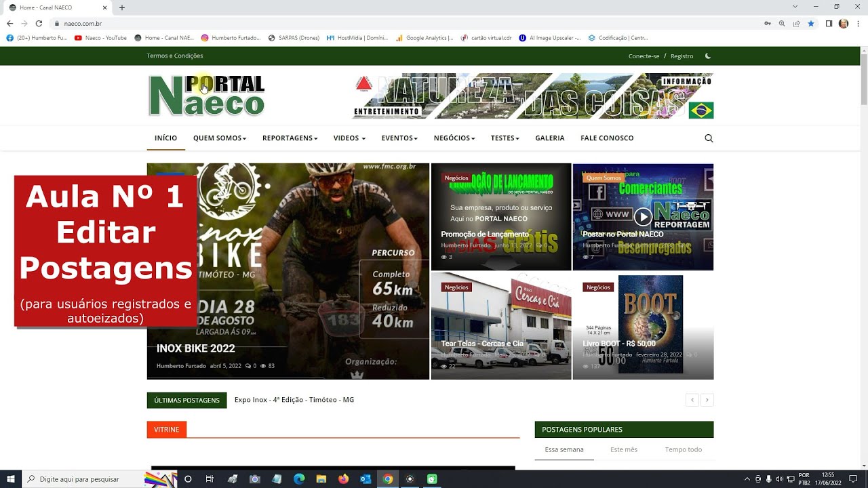Image resolution: width=868 pixels, height=488 pixels.
Task: Open a new tab with the plus button
Action: pos(122,7)
